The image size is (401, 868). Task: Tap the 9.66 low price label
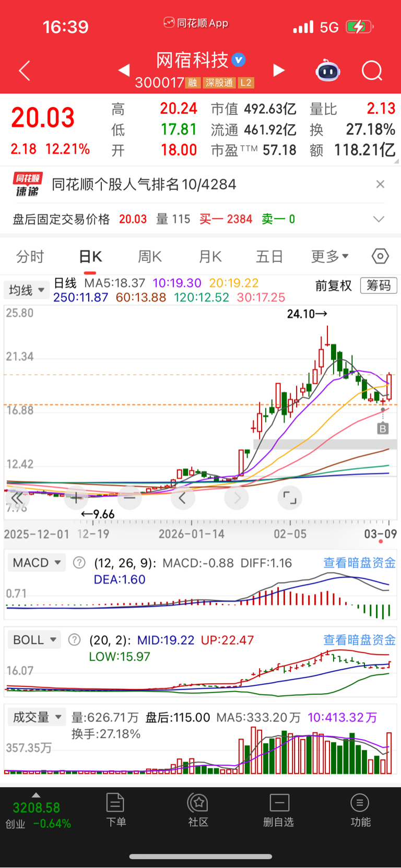(x=98, y=514)
